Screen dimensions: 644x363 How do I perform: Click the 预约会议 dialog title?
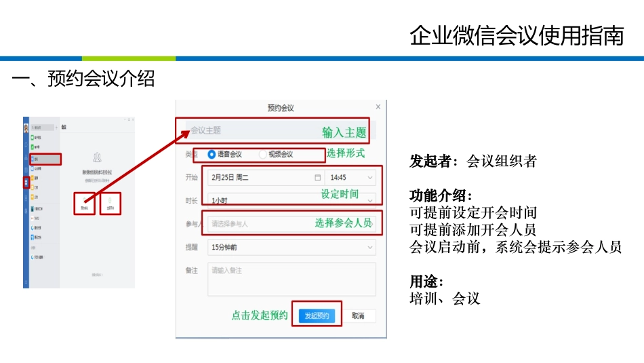281,108
